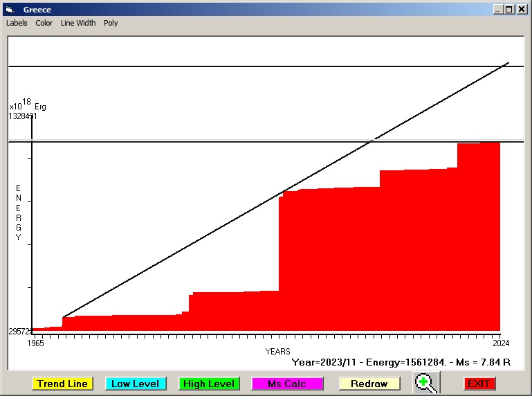Click the Redraw button
The width and height of the screenshot is (532, 396).
coord(369,384)
